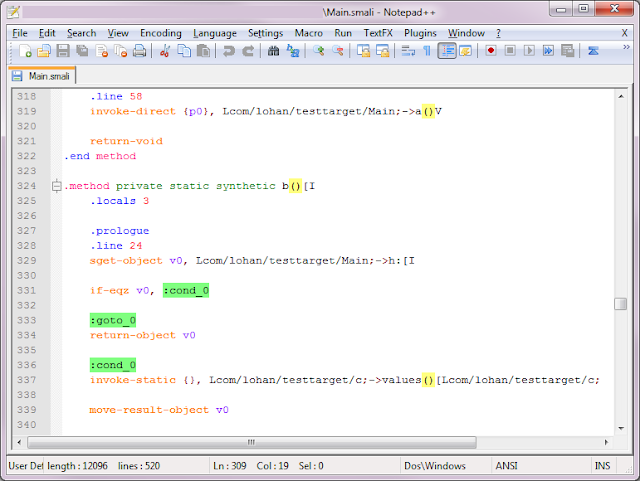Toggle word wrap in the toolbar

(409, 51)
